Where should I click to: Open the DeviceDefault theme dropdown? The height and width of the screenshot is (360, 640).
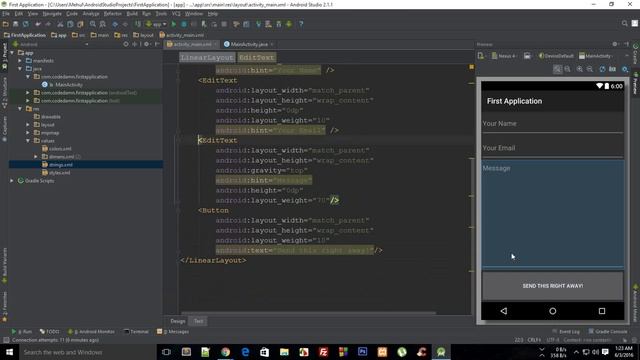(x=556, y=56)
